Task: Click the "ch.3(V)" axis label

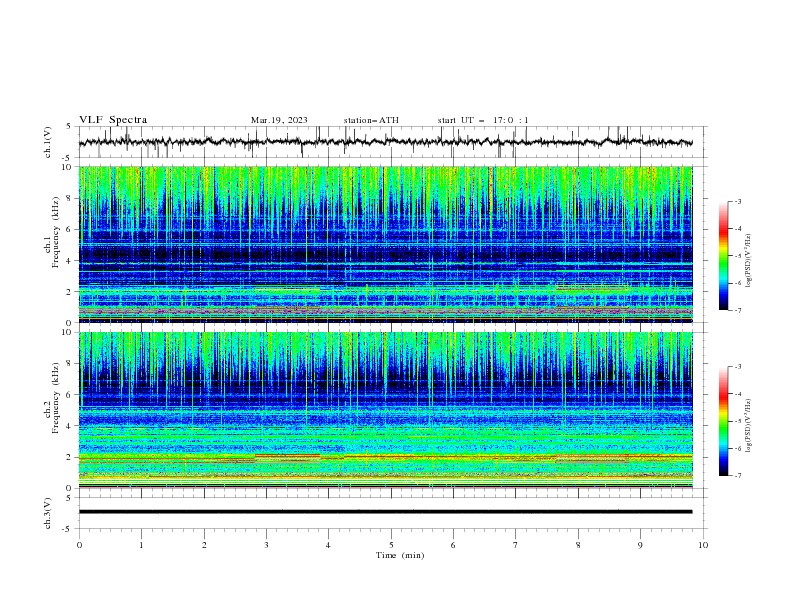Action: 48,513
